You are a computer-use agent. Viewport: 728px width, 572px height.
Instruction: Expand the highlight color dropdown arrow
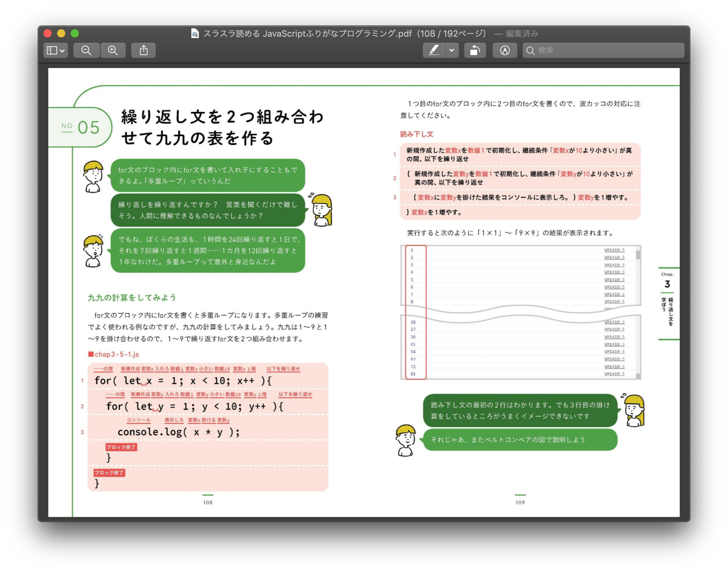[452, 50]
